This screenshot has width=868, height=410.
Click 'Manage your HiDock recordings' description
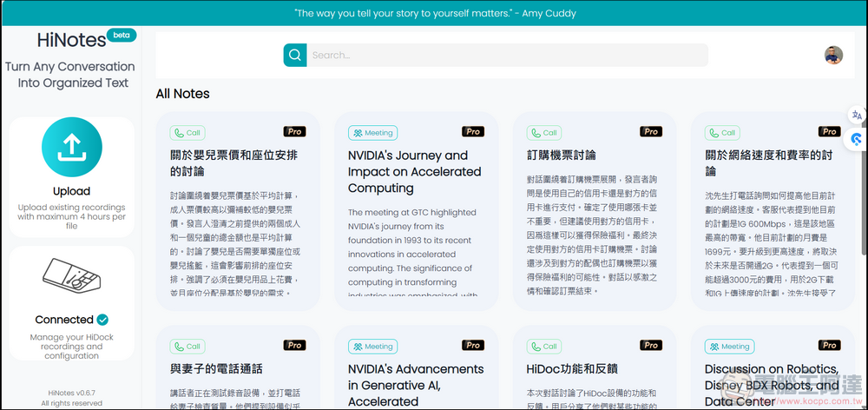[71, 347]
